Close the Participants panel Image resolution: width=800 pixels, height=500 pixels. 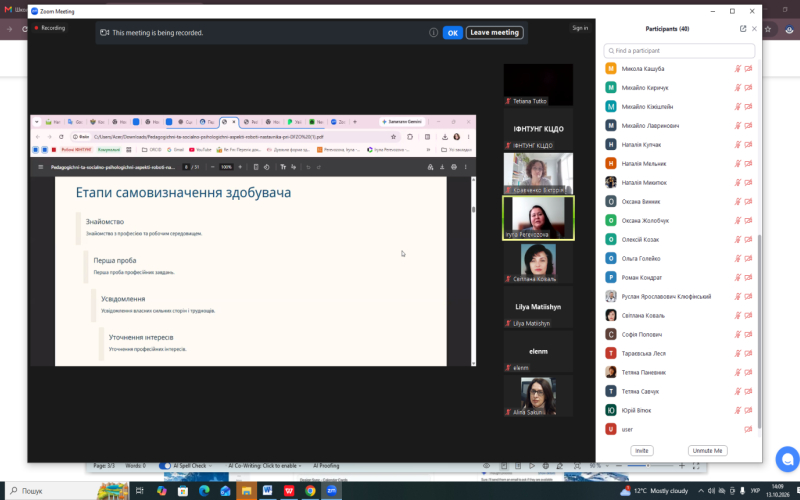coord(754,29)
